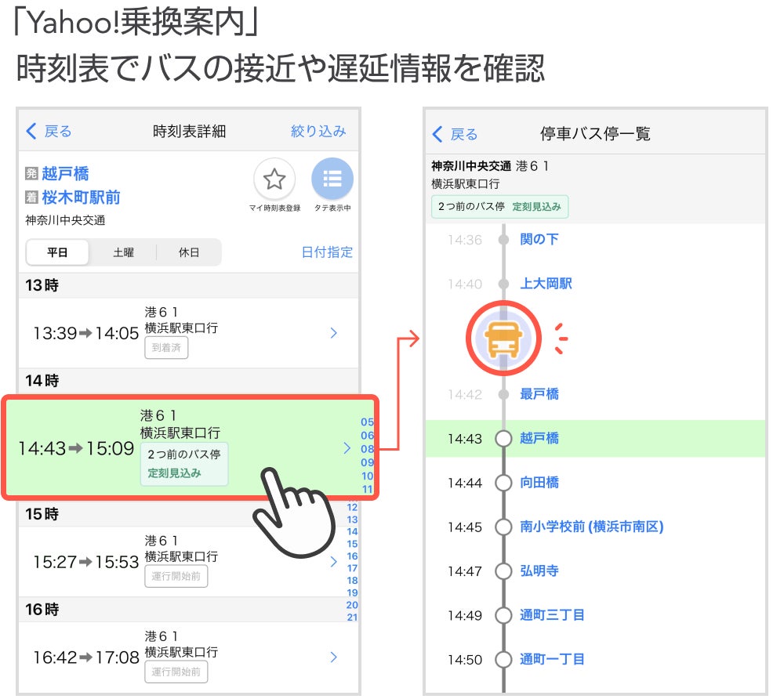Open the 13:39→14:05 bus row chevron
Screen dimensions: 784x699
coord(333,333)
